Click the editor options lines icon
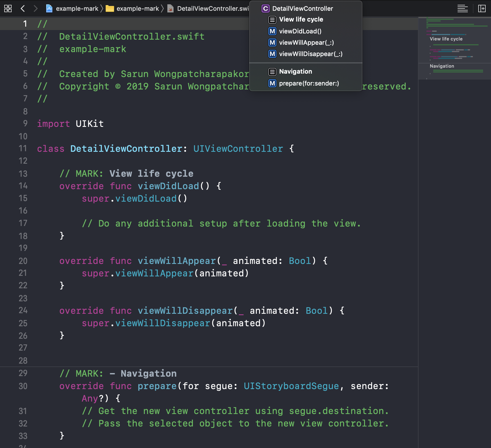 click(462, 8)
